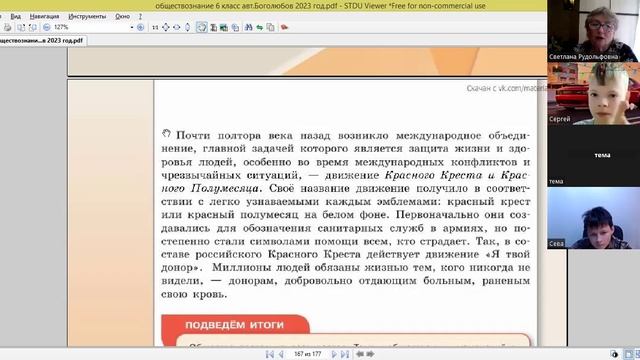The height and width of the screenshot is (360, 640).
Task: Open the Окно menu
Action: (x=122, y=16)
